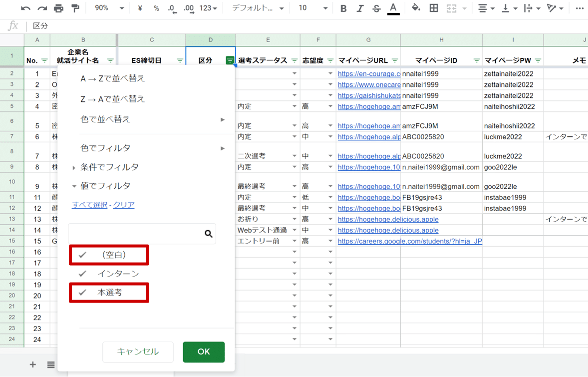Open the careers.google.com link
Screen dimensions: 588x377
pos(410,241)
